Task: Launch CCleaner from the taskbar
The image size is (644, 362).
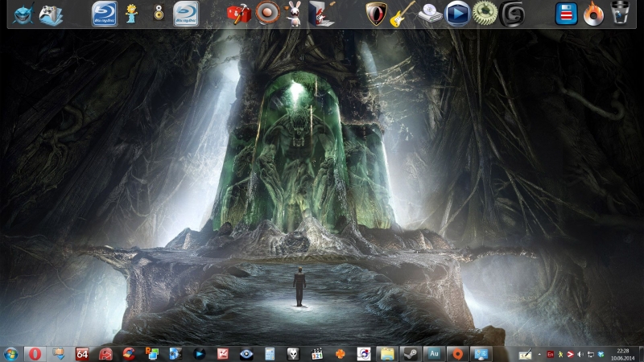Action: tap(129, 354)
